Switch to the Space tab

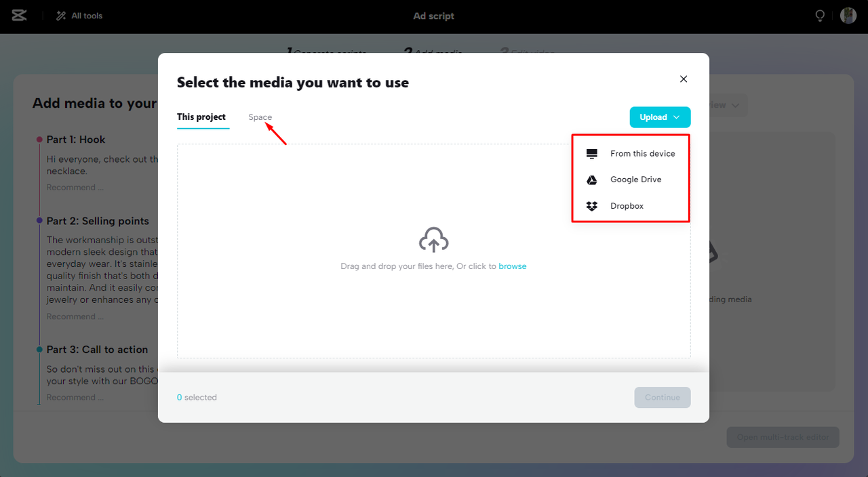click(x=260, y=117)
